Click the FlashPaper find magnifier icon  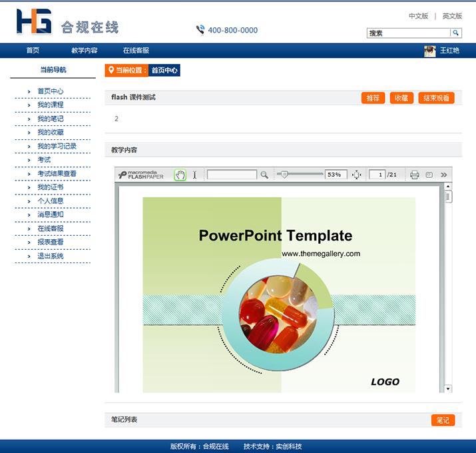coord(264,175)
